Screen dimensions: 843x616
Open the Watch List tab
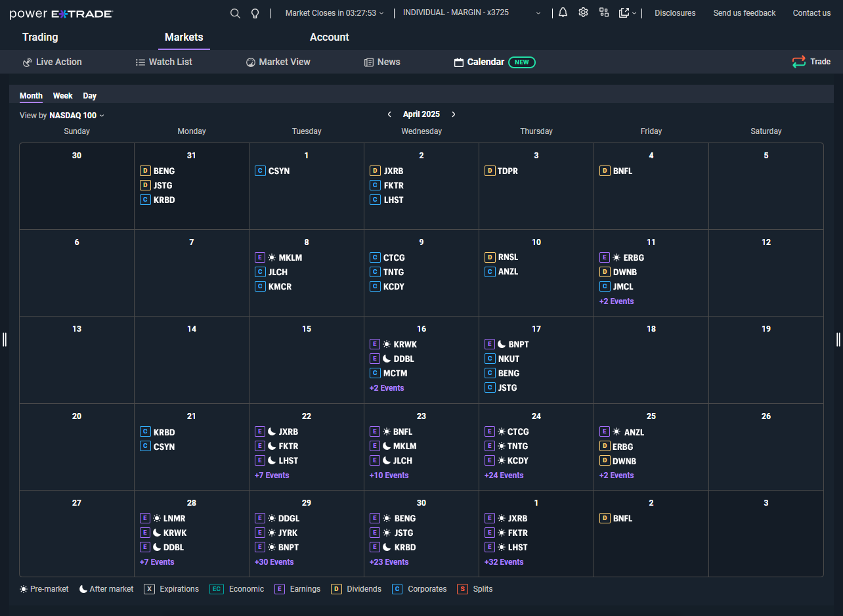point(164,62)
